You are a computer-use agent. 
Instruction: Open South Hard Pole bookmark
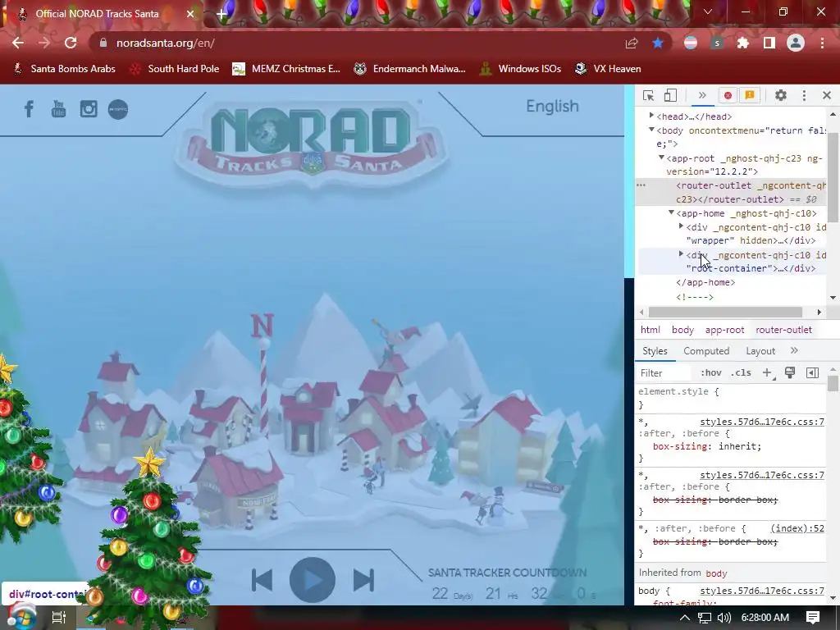[x=175, y=69]
